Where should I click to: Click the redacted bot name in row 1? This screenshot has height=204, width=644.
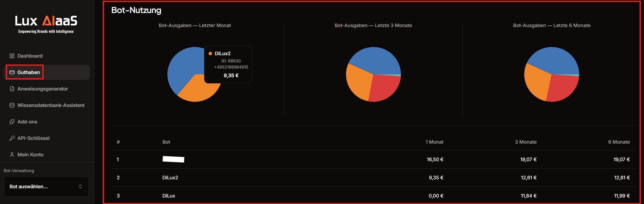tap(173, 159)
